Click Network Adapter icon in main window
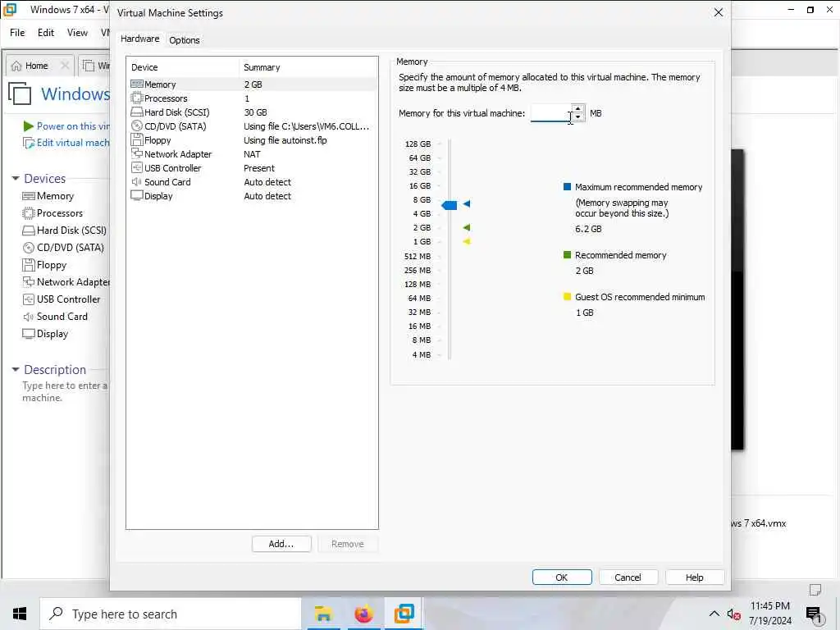 pyautogui.click(x=29, y=282)
